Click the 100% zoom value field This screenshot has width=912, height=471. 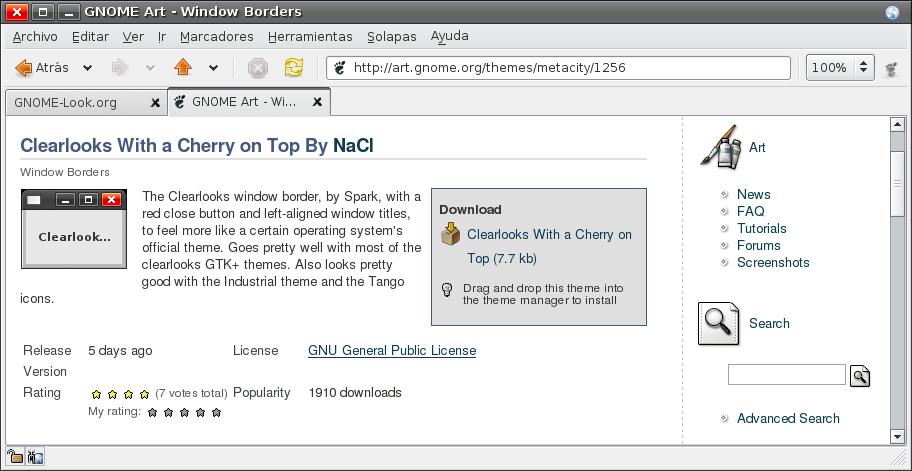coord(829,68)
